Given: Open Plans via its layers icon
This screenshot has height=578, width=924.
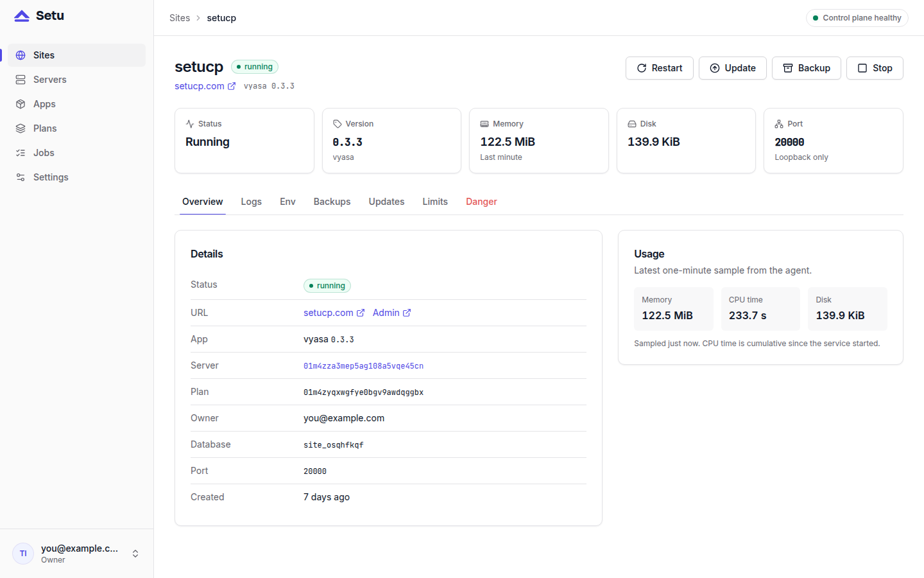Looking at the screenshot, I should pyautogui.click(x=21, y=128).
